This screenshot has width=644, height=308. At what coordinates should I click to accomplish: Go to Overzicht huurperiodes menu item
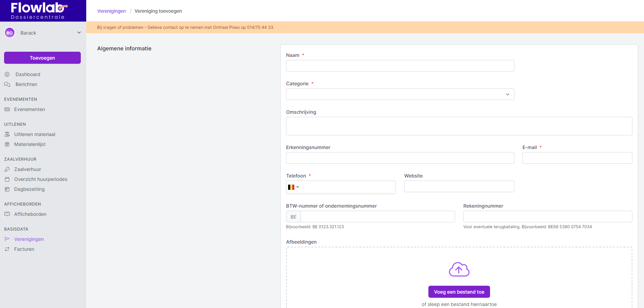click(x=40, y=179)
